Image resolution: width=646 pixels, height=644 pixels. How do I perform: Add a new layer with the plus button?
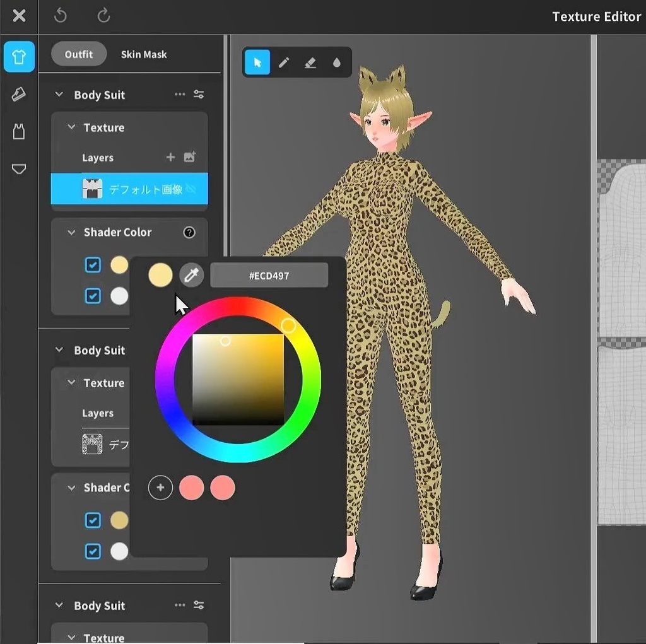pyautogui.click(x=172, y=157)
